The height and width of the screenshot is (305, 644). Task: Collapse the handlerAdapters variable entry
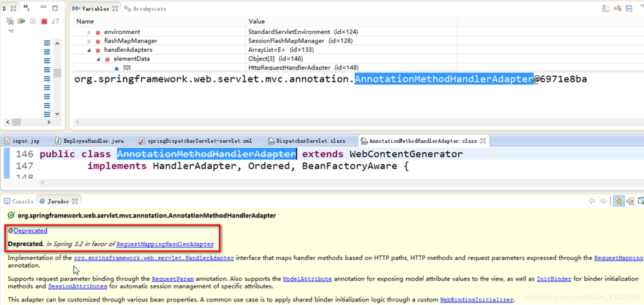89,50
